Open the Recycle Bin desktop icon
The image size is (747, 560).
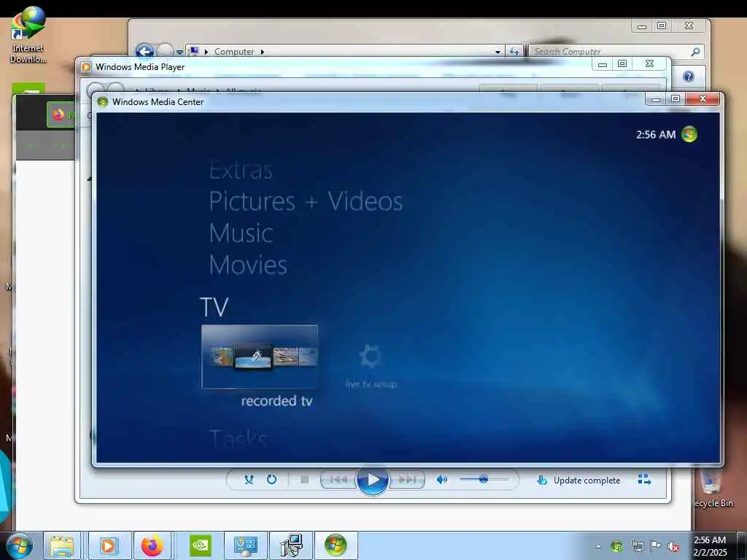coord(713,488)
